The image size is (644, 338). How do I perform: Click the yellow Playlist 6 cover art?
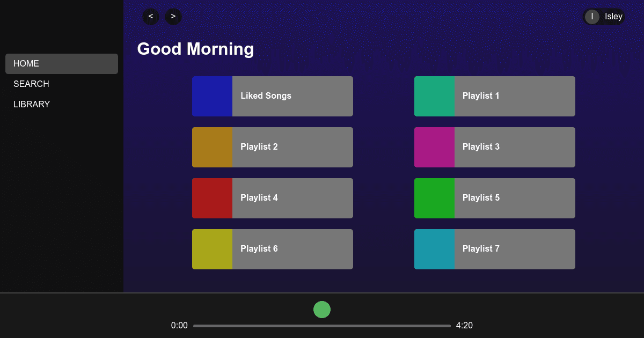(x=212, y=249)
